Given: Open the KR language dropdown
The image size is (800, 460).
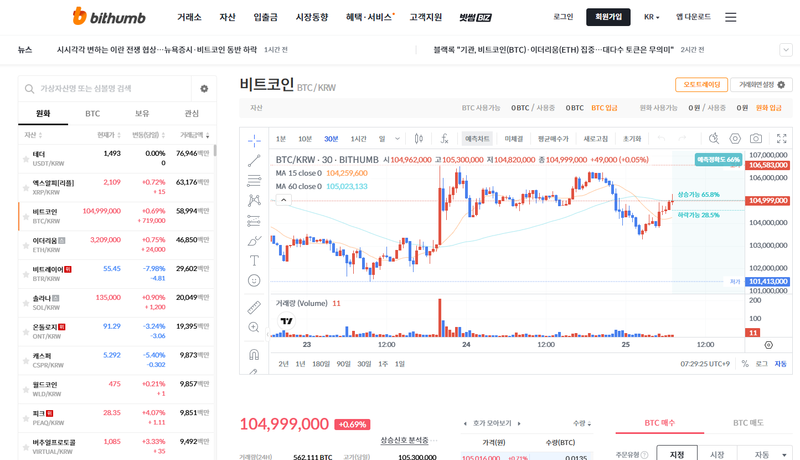Looking at the screenshot, I should point(653,17).
